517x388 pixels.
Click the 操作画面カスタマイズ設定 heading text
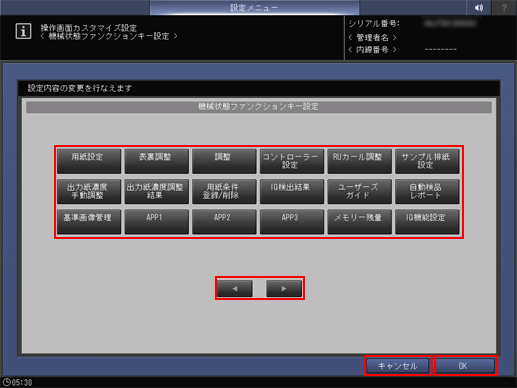pos(89,27)
